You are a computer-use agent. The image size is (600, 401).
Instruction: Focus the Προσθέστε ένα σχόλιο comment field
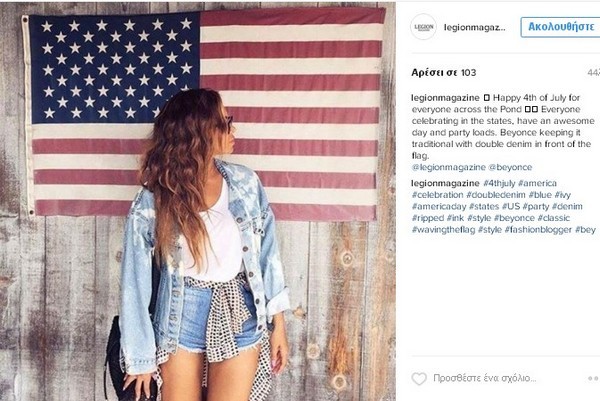tap(485, 378)
